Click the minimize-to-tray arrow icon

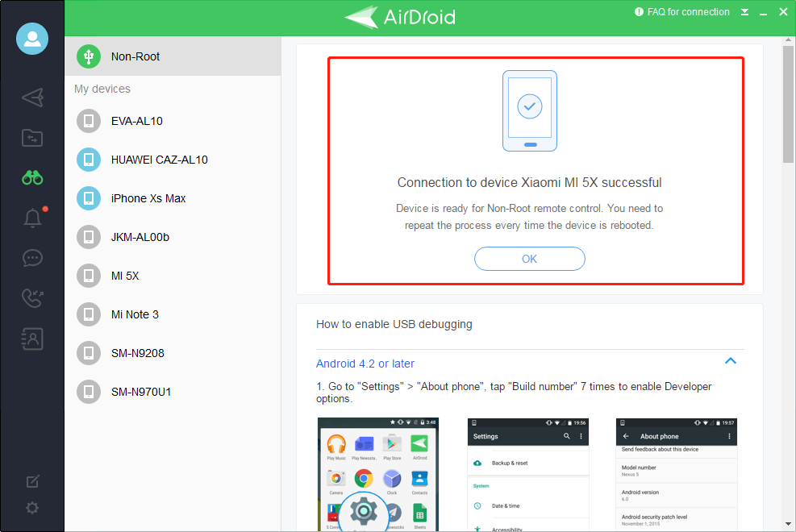click(x=744, y=12)
